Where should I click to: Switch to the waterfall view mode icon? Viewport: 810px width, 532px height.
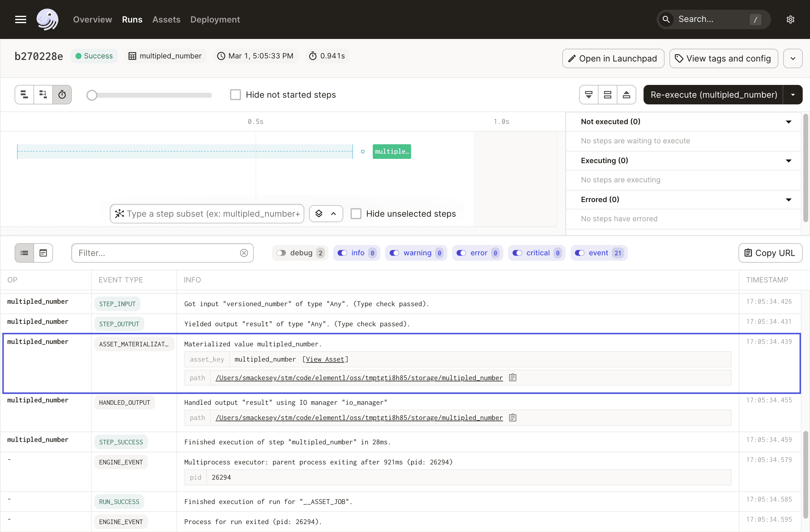pos(43,95)
